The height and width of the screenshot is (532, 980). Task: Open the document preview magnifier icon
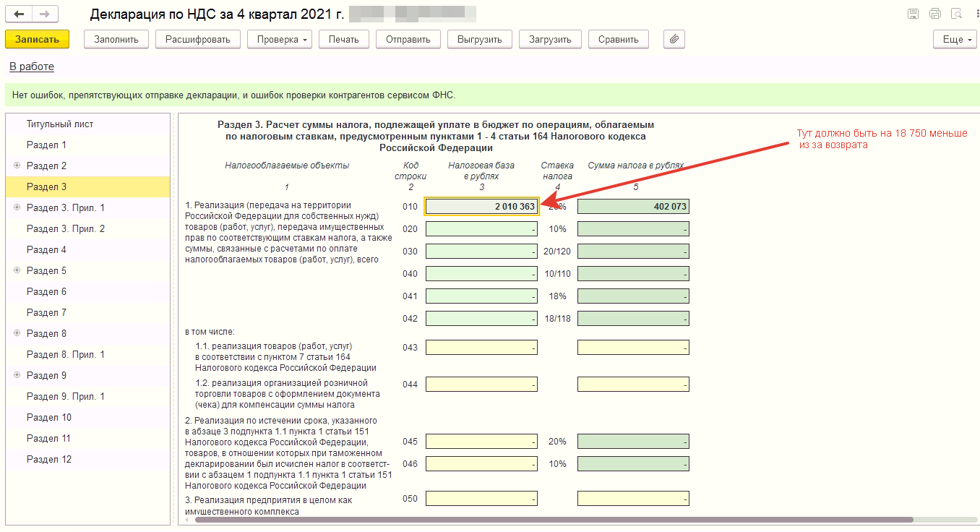coord(957,14)
